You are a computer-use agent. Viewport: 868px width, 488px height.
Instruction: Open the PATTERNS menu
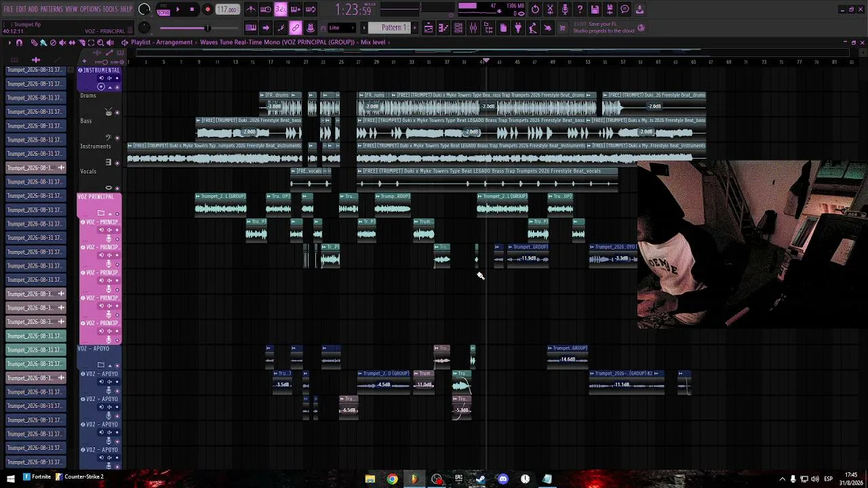pos(52,9)
